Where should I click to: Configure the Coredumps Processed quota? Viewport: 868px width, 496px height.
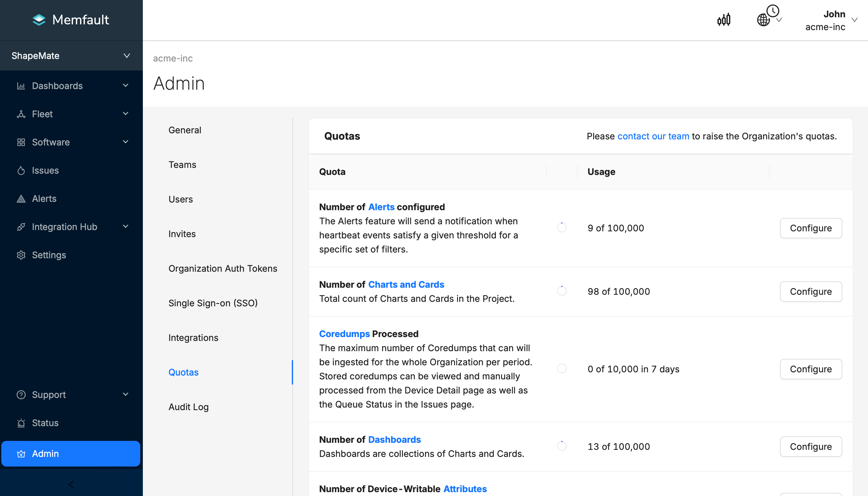click(x=810, y=369)
